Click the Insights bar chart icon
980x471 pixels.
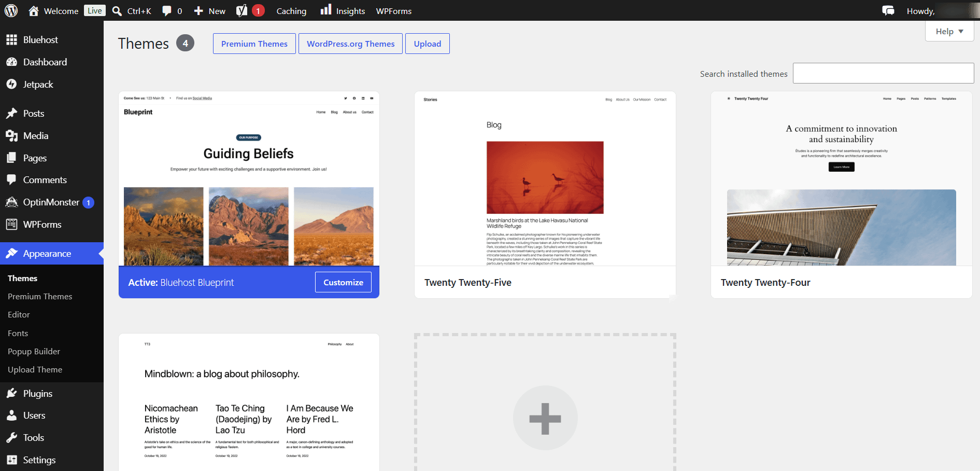[325, 10]
